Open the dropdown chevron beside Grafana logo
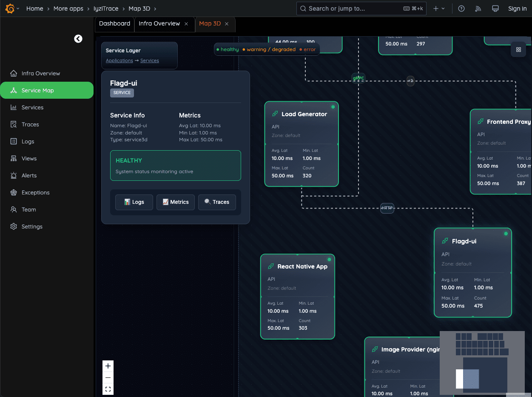The height and width of the screenshot is (397, 532). coord(19,9)
